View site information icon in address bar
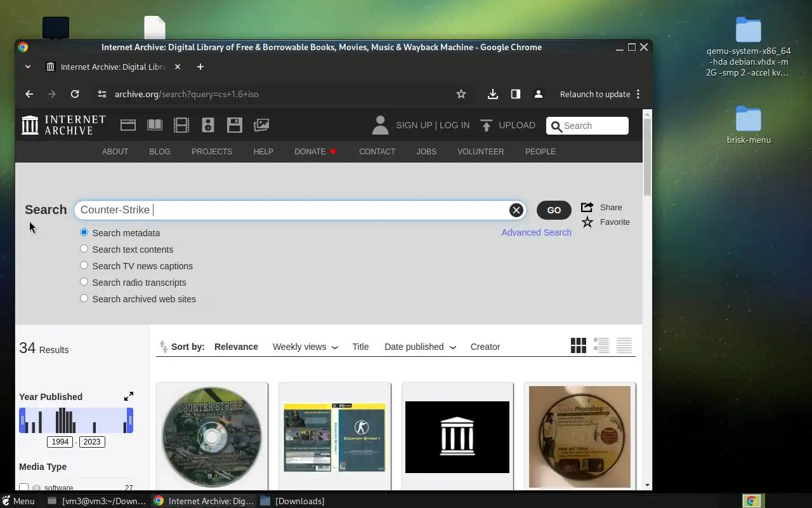The height and width of the screenshot is (508, 812). coord(102,94)
